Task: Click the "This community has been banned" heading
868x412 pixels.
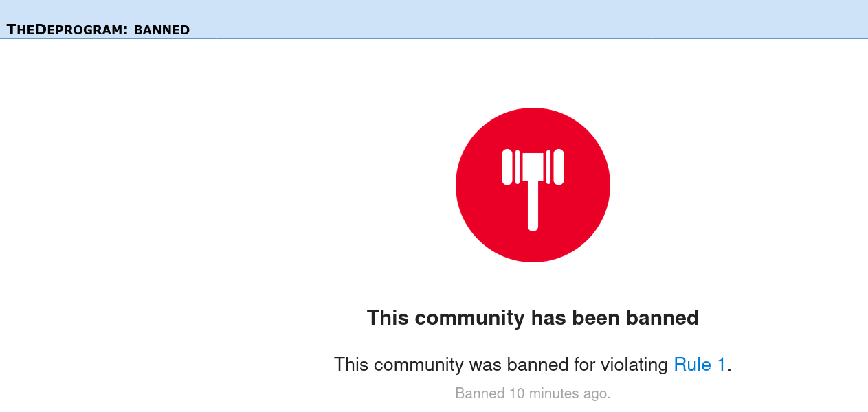Action: [533, 318]
